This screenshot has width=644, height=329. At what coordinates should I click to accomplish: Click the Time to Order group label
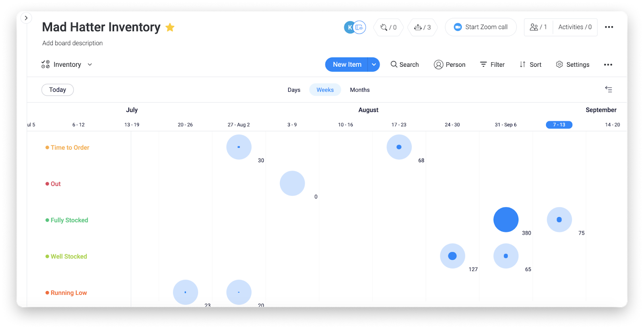70,148
